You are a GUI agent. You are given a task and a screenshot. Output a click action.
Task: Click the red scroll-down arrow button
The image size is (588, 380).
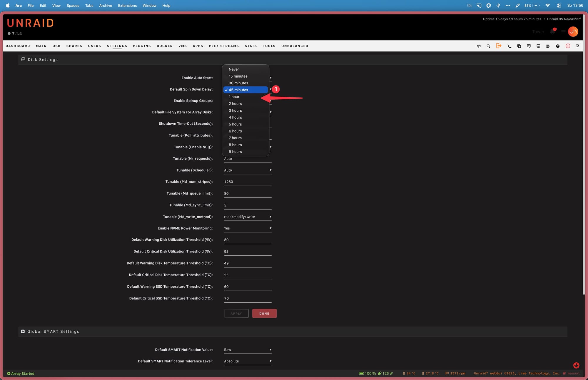(576, 365)
